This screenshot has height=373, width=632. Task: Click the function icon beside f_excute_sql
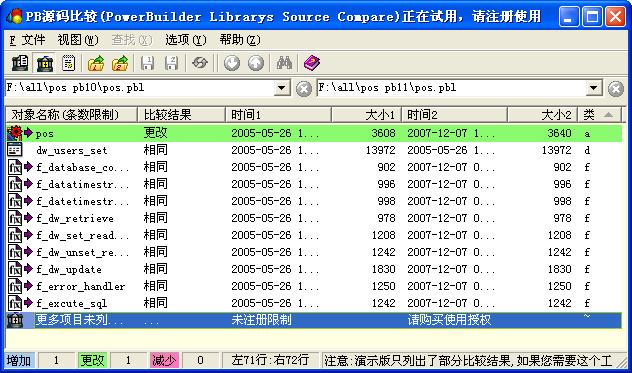15,303
